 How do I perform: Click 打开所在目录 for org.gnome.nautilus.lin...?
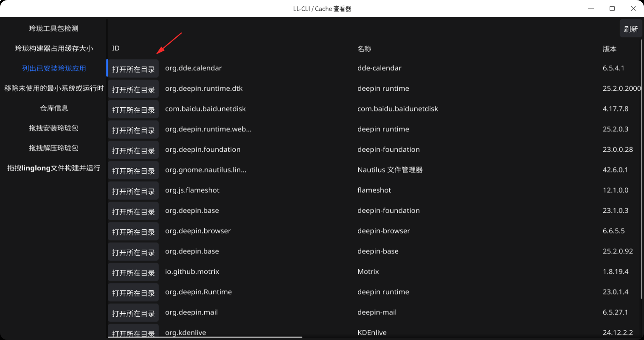coord(133,170)
